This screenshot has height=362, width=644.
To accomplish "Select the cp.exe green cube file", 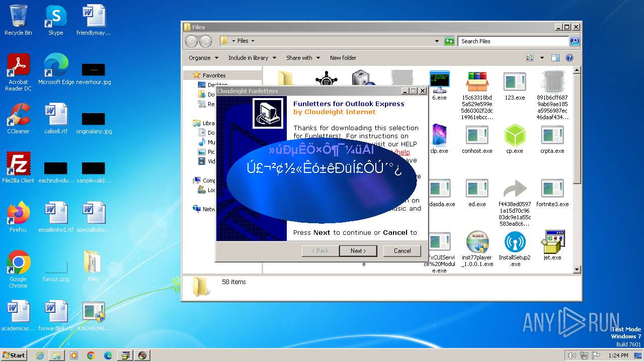I will point(515,139).
